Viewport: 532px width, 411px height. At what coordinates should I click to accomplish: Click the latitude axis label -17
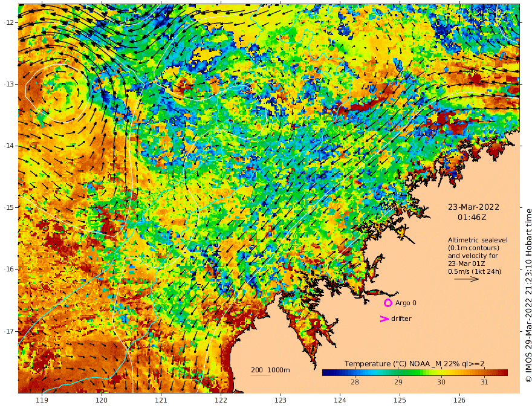point(9,331)
